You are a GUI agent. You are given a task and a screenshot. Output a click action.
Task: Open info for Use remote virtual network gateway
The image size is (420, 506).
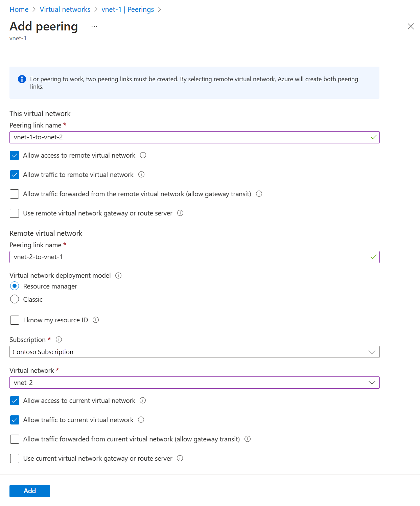(x=181, y=213)
